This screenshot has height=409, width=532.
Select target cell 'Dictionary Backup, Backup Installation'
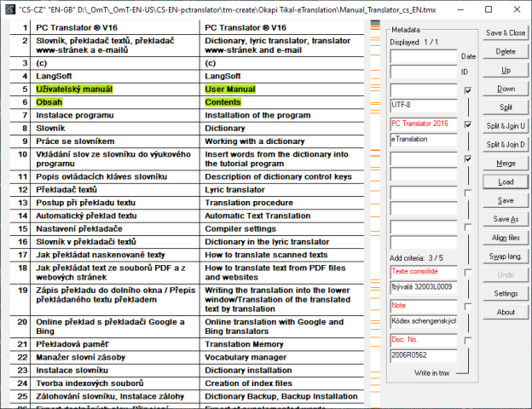pyautogui.click(x=282, y=396)
